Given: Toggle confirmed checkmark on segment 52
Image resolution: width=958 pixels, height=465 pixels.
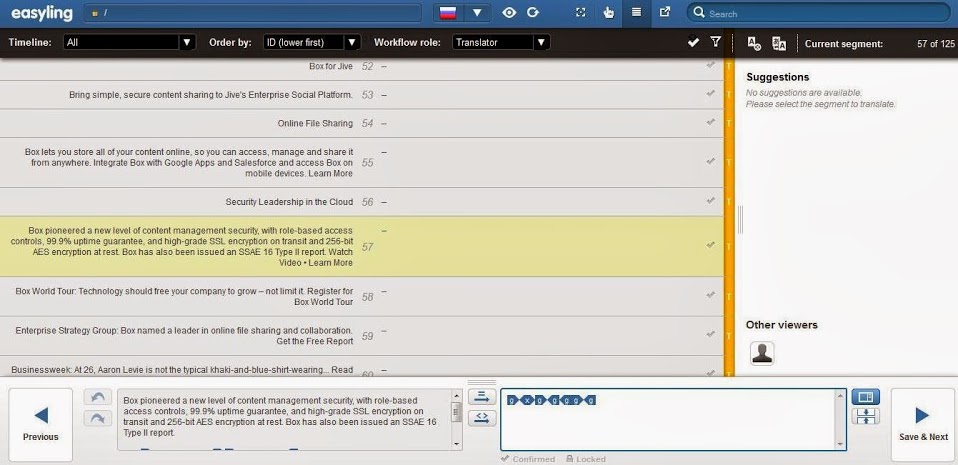Looking at the screenshot, I should (710, 65).
